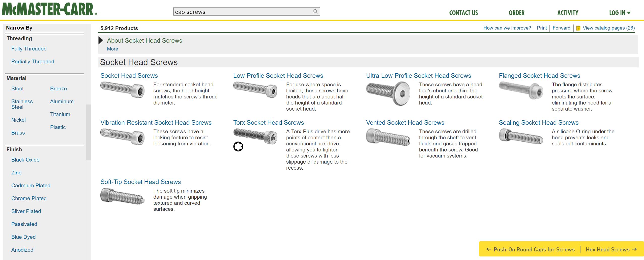Filter by Fully Threaded
Image resolution: width=644 pixels, height=260 pixels.
tap(29, 49)
